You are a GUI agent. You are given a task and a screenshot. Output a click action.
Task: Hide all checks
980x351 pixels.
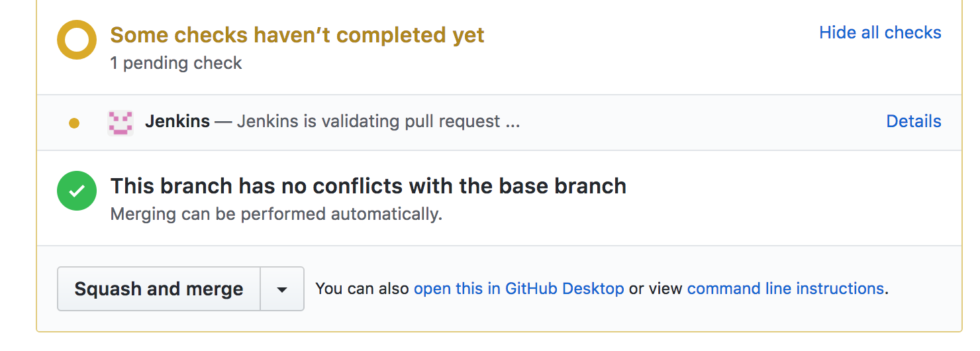tap(880, 32)
